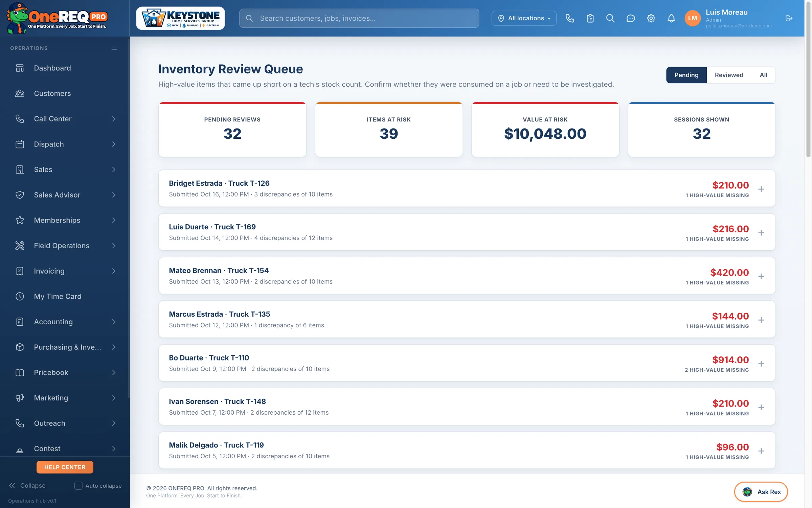Click the $914.00 amount on Bo Duarte row
Screen dimensions: 812x508
(730, 360)
